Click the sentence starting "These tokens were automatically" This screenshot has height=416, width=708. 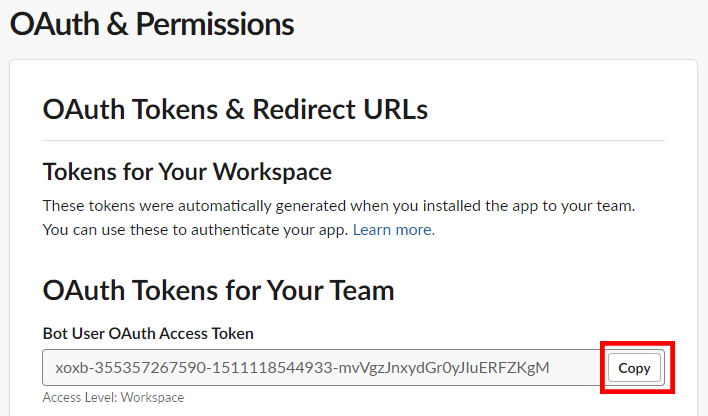click(x=339, y=206)
